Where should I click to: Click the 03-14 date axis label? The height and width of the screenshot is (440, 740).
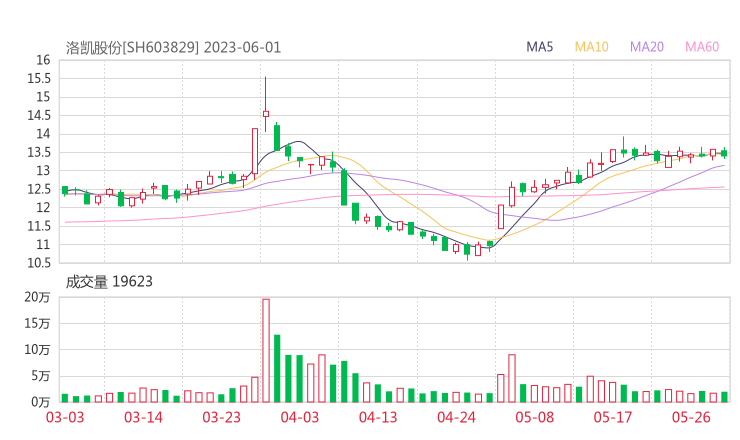[143, 417]
